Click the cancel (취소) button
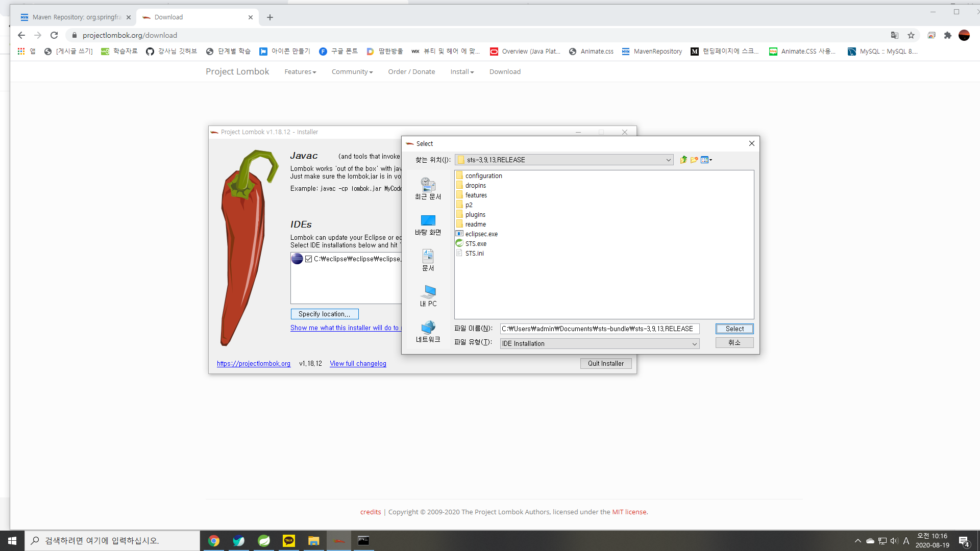The height and width of the screenshot is (551, 980). point(734,342)
